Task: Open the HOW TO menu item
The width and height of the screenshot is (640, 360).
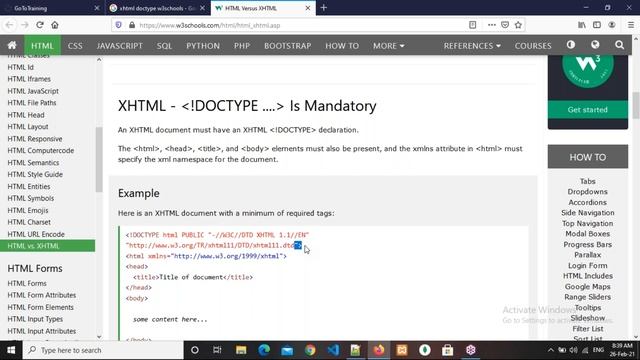Action: 342,46
